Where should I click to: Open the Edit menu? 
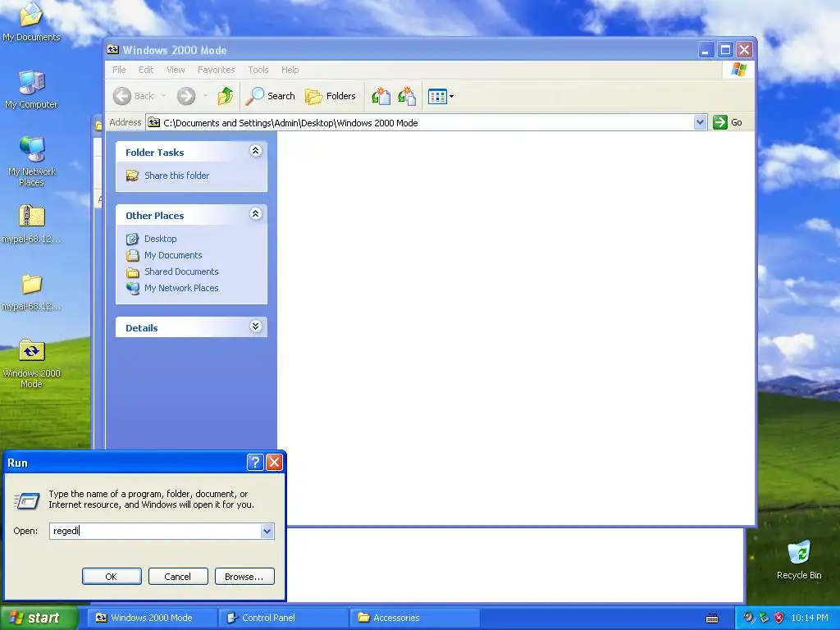click(146, 70)
